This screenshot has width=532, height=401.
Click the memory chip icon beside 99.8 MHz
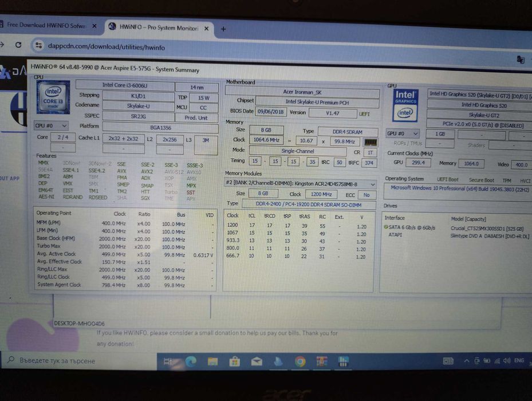370,142
